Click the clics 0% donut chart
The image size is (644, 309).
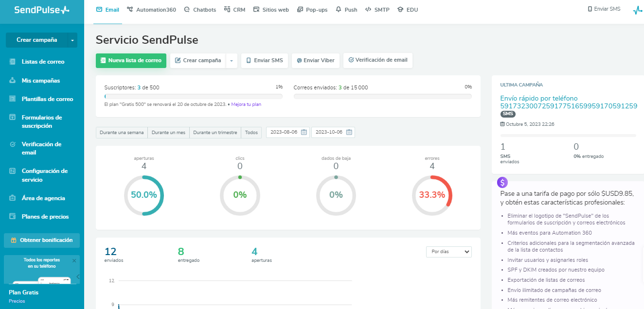pos(240,195)
